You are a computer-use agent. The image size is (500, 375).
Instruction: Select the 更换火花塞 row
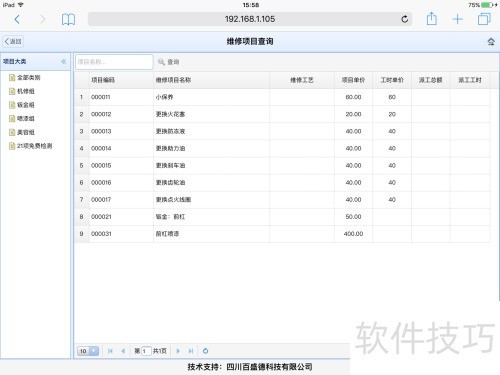click(282, 114)
